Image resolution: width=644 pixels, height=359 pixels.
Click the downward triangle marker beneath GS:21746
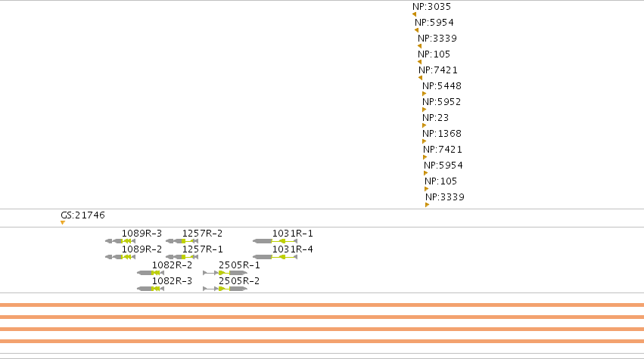[x=63, y=223]
